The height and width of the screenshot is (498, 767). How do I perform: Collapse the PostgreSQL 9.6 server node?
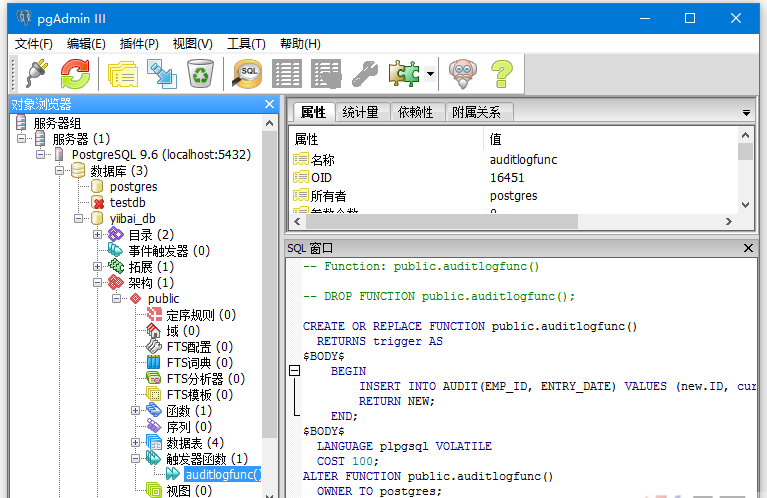(41, 155)
